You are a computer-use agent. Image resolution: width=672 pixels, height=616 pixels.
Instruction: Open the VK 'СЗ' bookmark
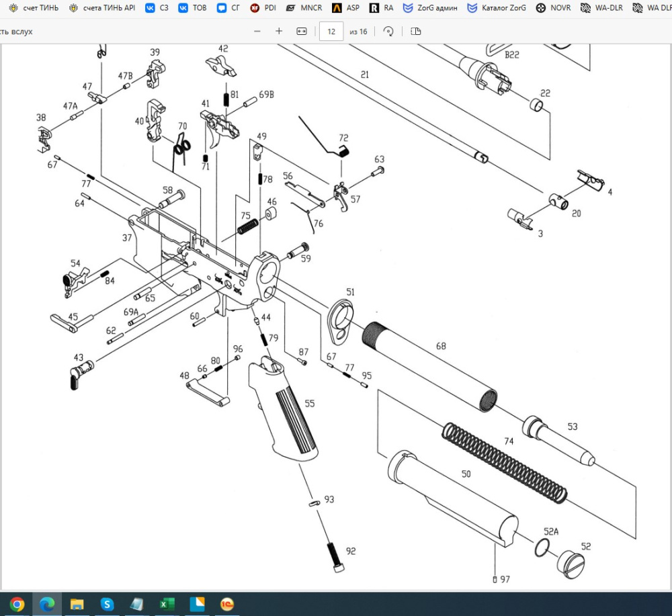[x=157, y=7]
